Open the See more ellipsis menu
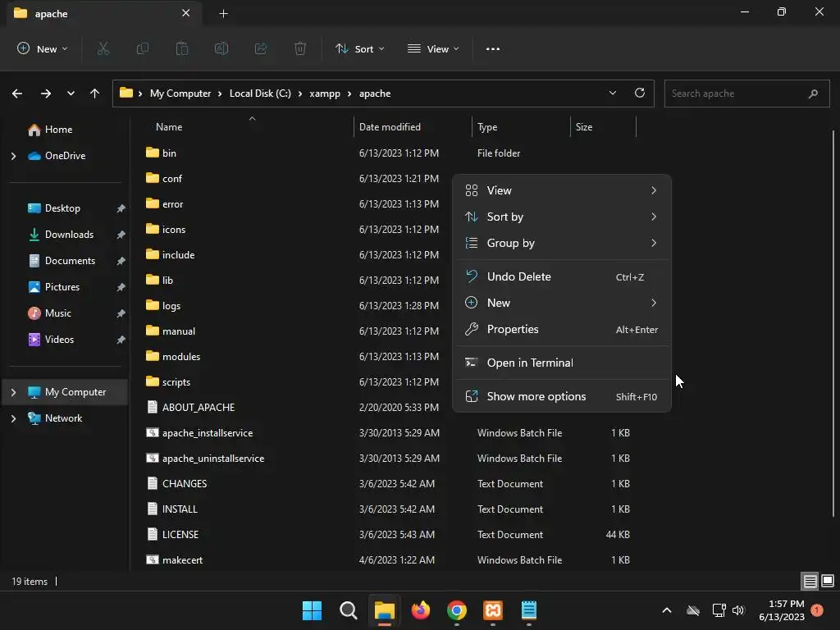This screenshot has height=630, width=840. point(493,48)
